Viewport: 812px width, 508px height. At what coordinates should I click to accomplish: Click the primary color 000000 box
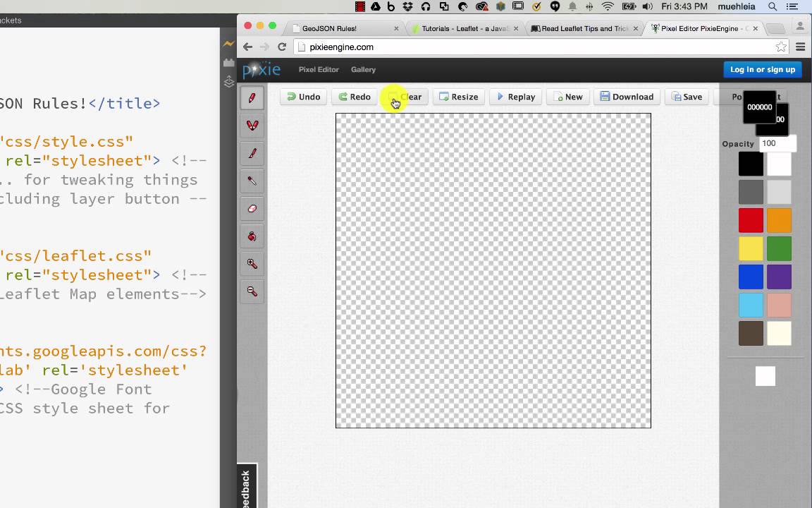tap(760, 107)
